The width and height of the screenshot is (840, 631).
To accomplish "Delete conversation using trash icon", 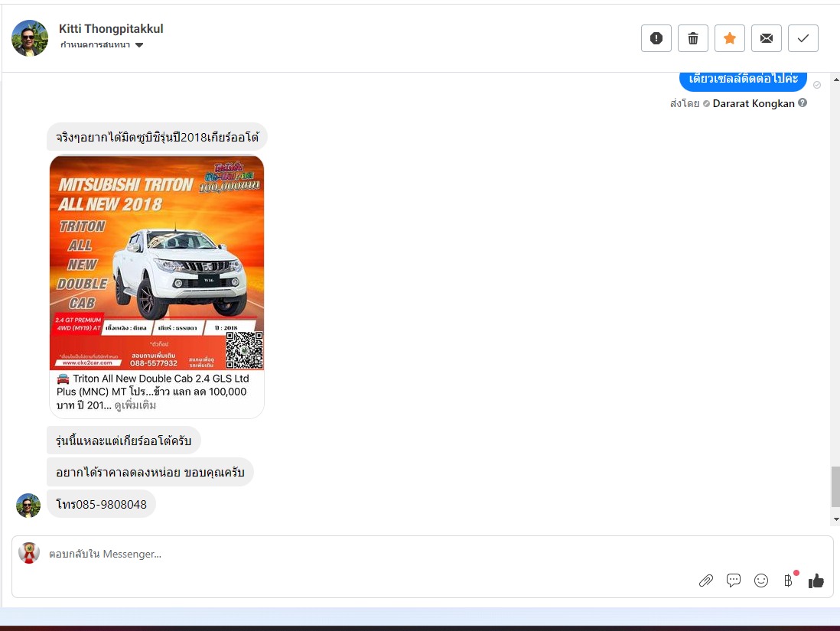I will point(692,38).
